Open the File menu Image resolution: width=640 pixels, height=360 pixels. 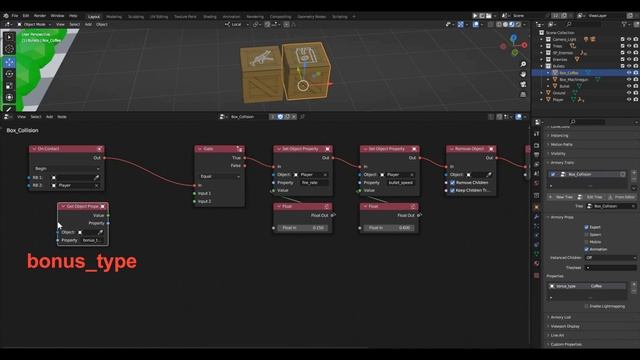(x=15, y=16)
